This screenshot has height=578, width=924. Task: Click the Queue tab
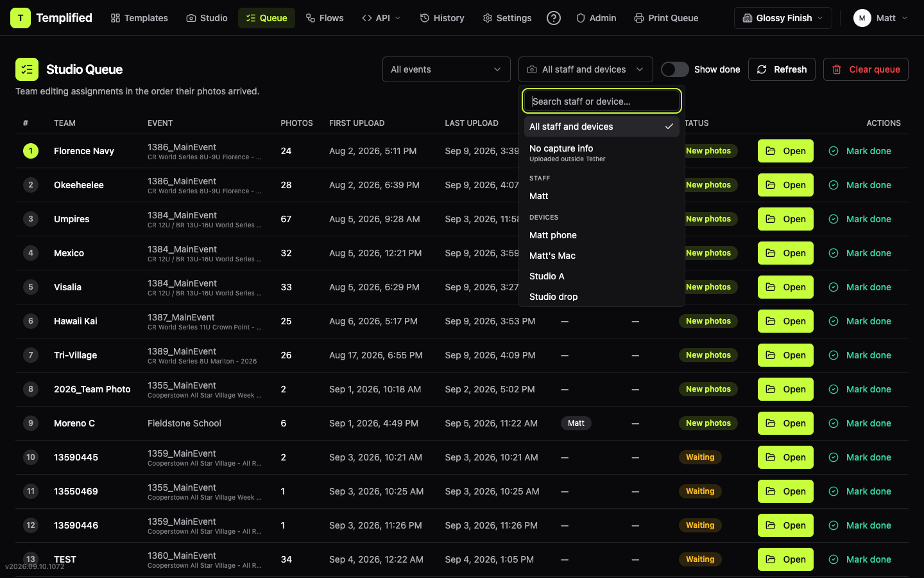pyautogui.click(x=266, y=18)
